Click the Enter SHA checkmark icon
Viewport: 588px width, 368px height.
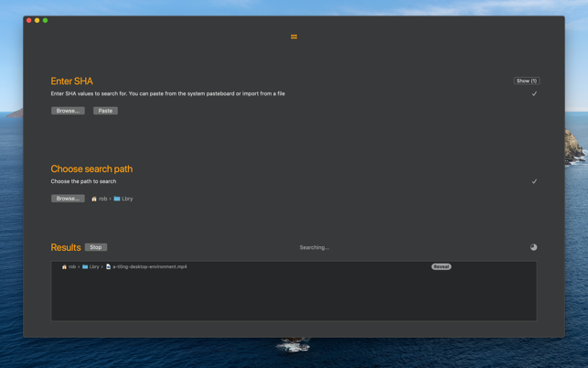coord(534,93)
